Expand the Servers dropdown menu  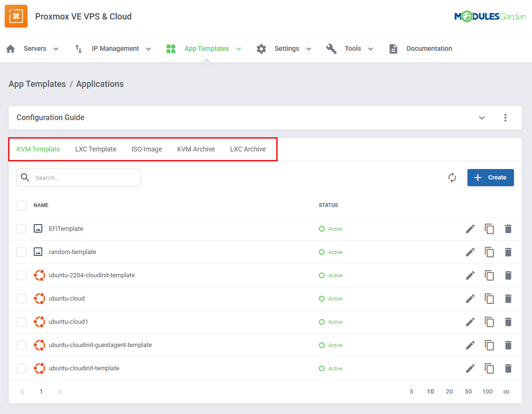tap(56, 49)
